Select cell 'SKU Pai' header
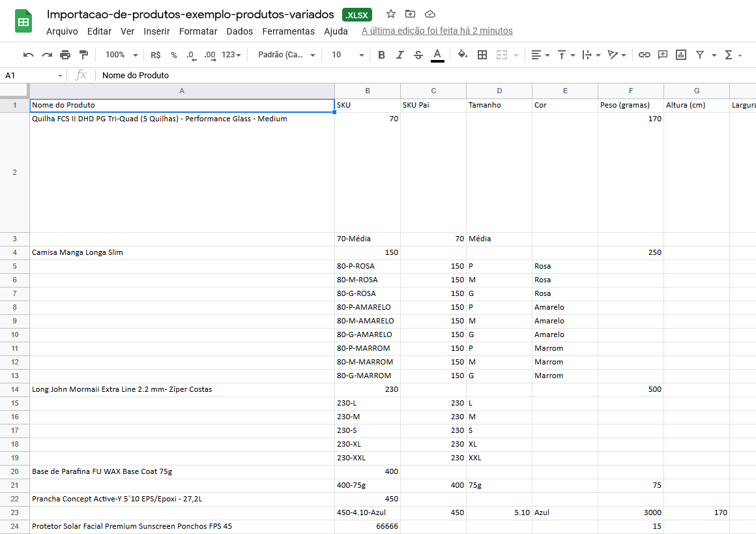Viewport: 756px width, 534px height. (433, 105)
